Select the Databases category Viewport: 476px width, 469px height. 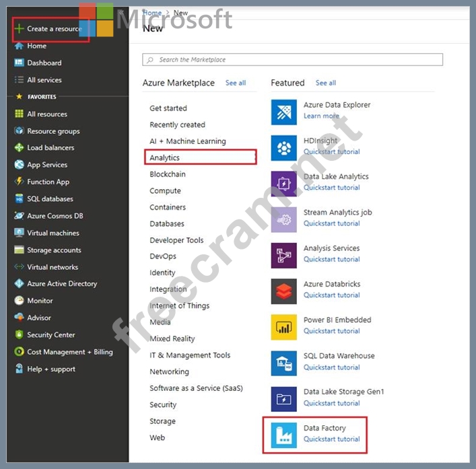click(x=167, y=223)
